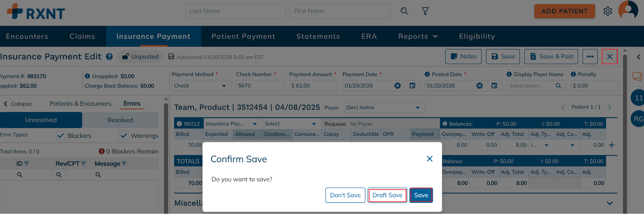This screenshot has width=644, height=214.
Task: Open the chat bubble sidebar icon
Action: pos(637,76)
